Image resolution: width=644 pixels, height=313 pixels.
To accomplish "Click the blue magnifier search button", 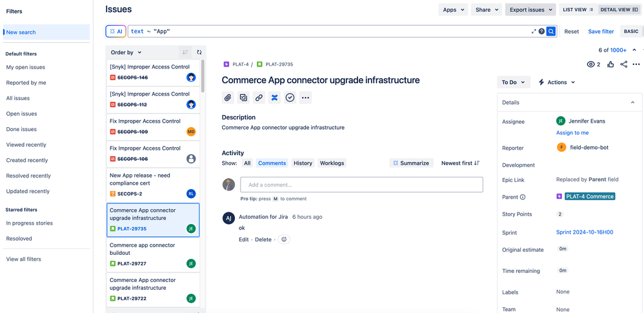I will click(x=551, y=31).
